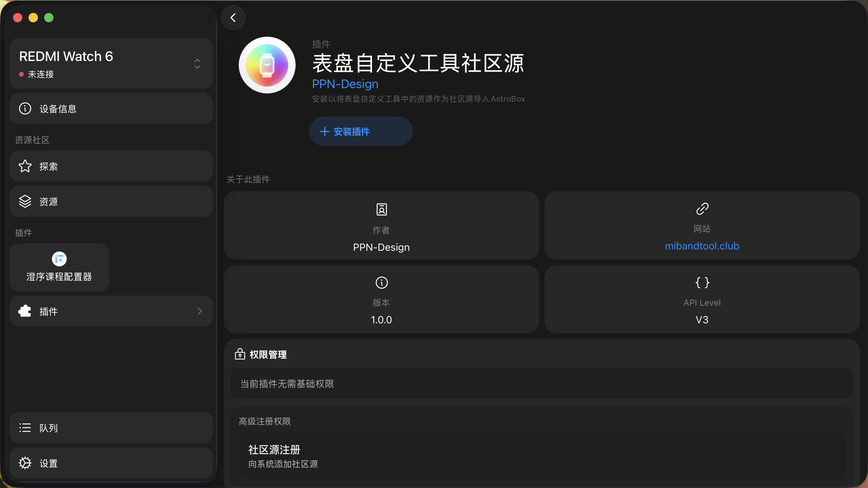Click the plugin description mentioning AstroBox
Screen dimensions: 868x488
(418, 99)
